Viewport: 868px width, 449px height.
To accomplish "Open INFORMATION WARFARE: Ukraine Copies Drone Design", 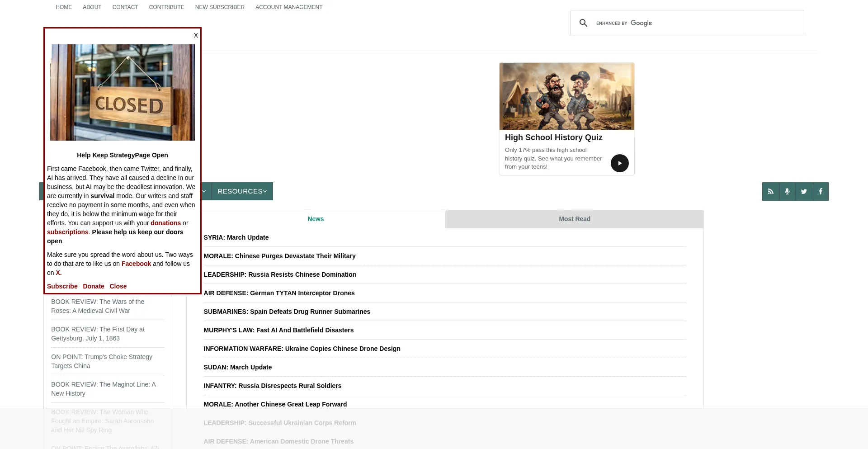I will [302, 349].
